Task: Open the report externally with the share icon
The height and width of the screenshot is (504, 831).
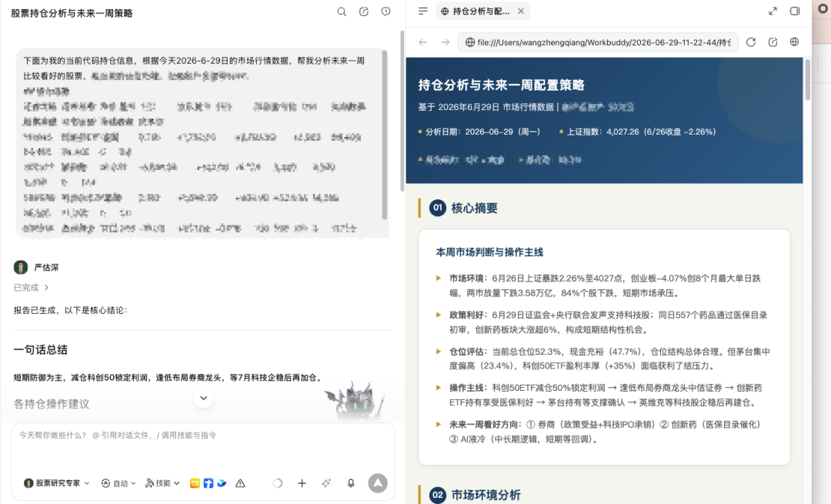Action: click(773, 42)
